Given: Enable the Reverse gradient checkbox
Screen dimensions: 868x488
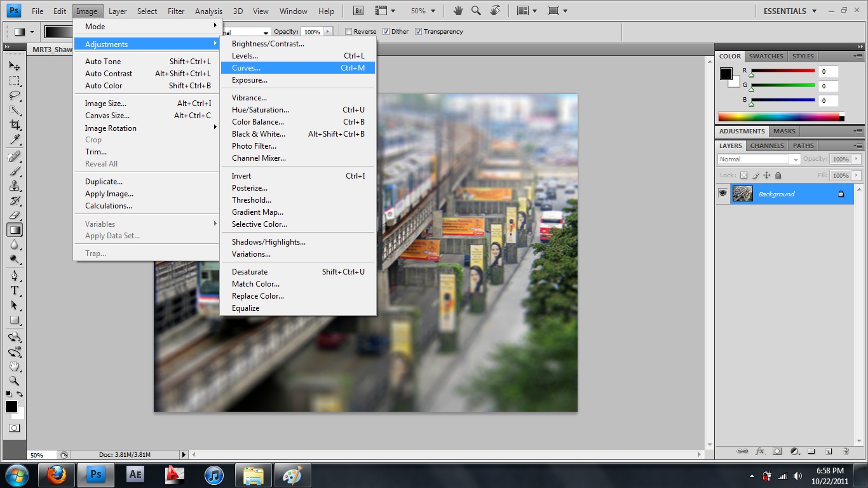Looking at the screenshot, I should click(x=348, y=32).
